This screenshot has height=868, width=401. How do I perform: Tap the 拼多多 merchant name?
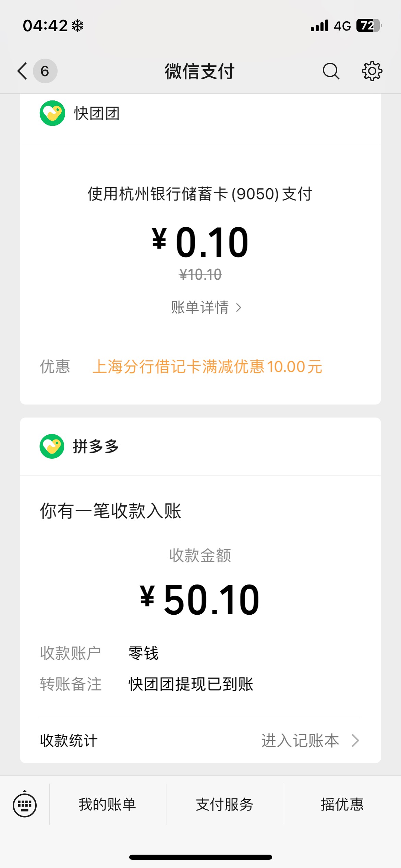click(96, 447)
